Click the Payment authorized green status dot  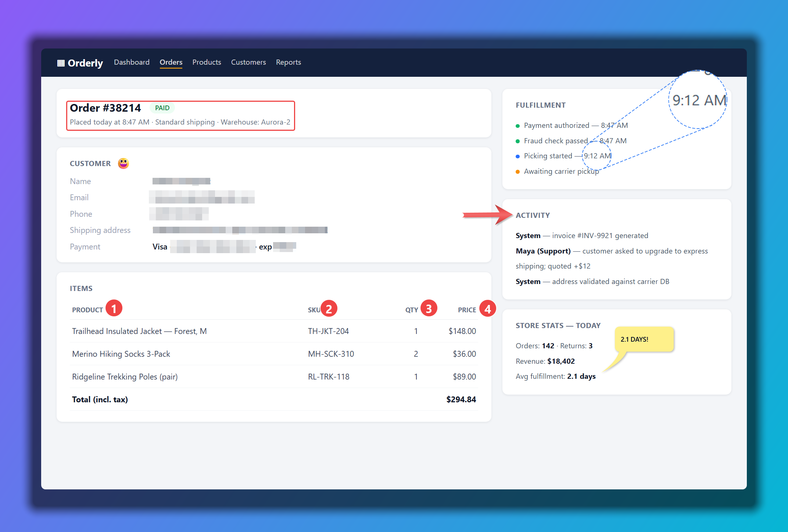coord(517,126)
